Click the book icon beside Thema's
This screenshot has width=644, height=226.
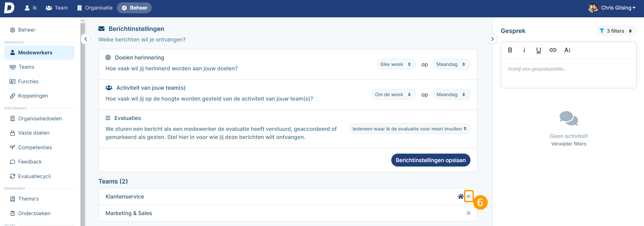click(13, 199)
